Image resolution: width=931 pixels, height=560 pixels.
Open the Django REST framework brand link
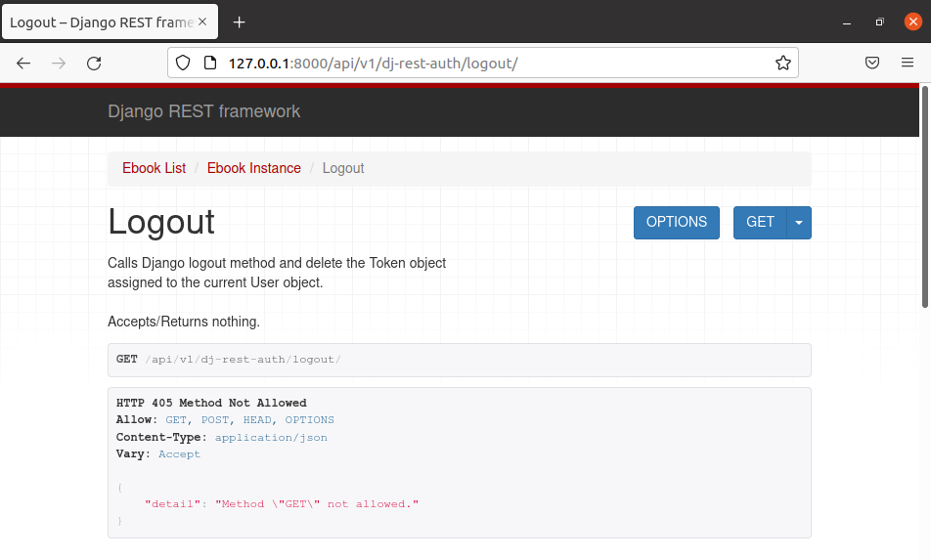[x=203, y=111]
